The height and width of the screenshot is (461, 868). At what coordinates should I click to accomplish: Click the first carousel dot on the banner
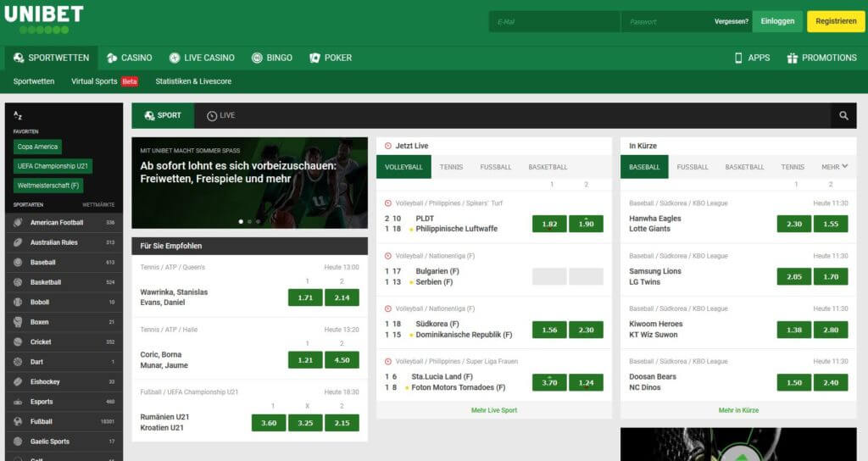(x=241, y=221)
